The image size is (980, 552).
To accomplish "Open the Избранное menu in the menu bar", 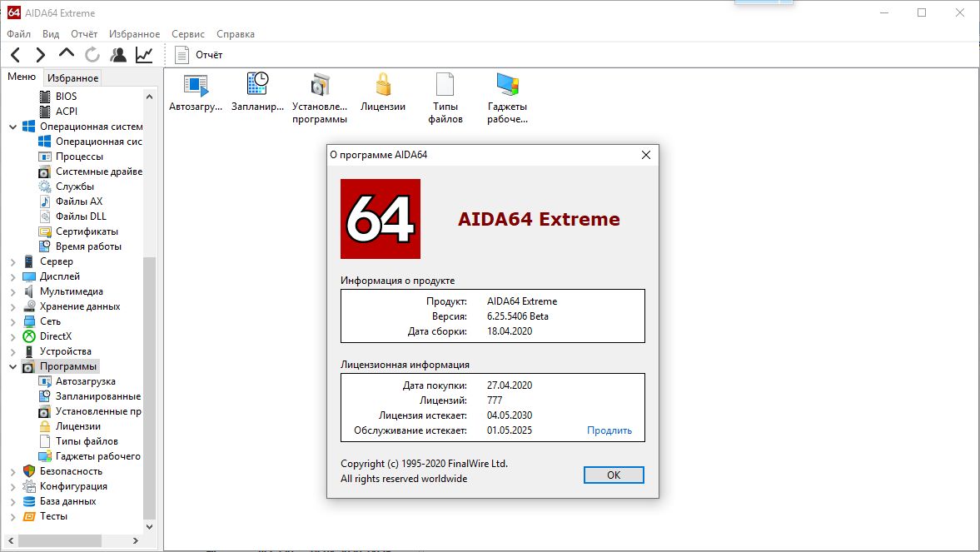I will pos(134,34).
